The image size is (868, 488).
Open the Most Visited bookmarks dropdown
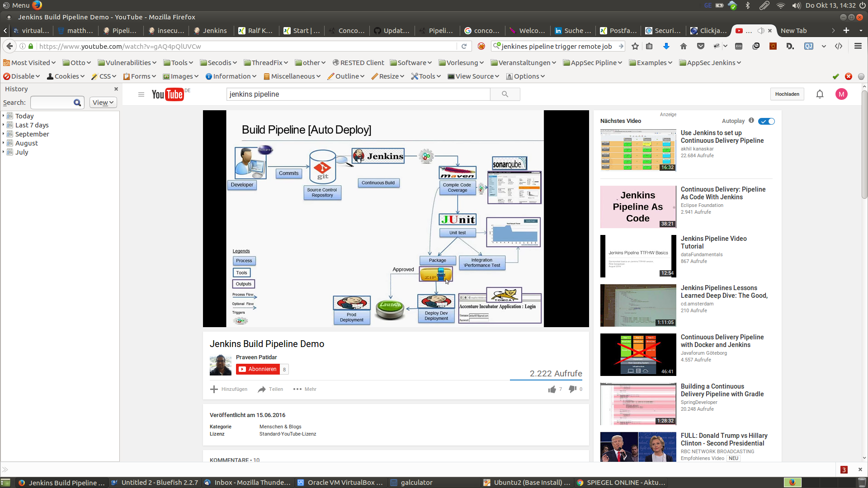29,63
